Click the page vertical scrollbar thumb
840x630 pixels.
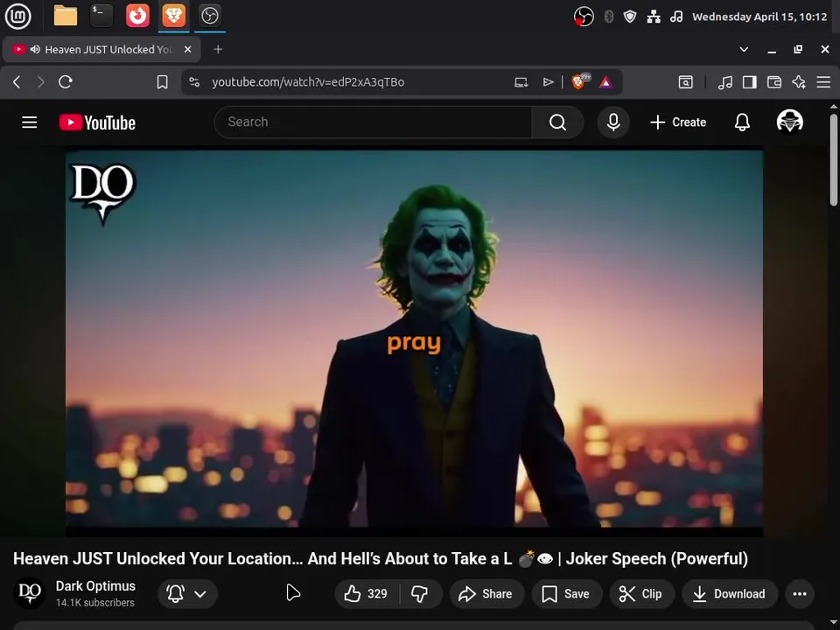click(834, 159)
